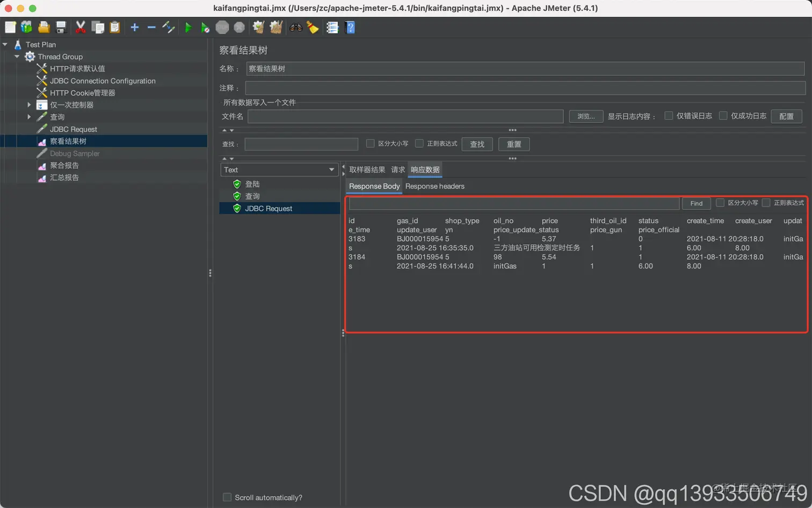Viewport: 812px width, 508px height.
Task: Click the Find button in response panel
Action: [x=696, y=203]
